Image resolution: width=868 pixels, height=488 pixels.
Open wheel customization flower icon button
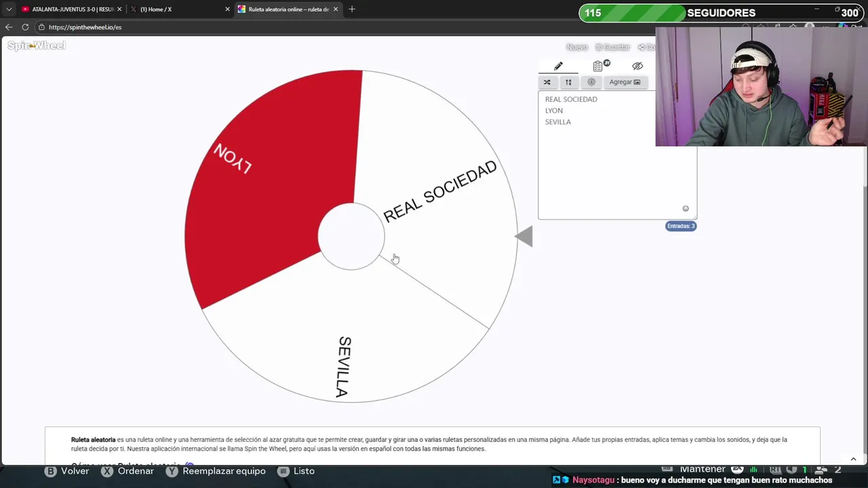(x=591, y=82)
